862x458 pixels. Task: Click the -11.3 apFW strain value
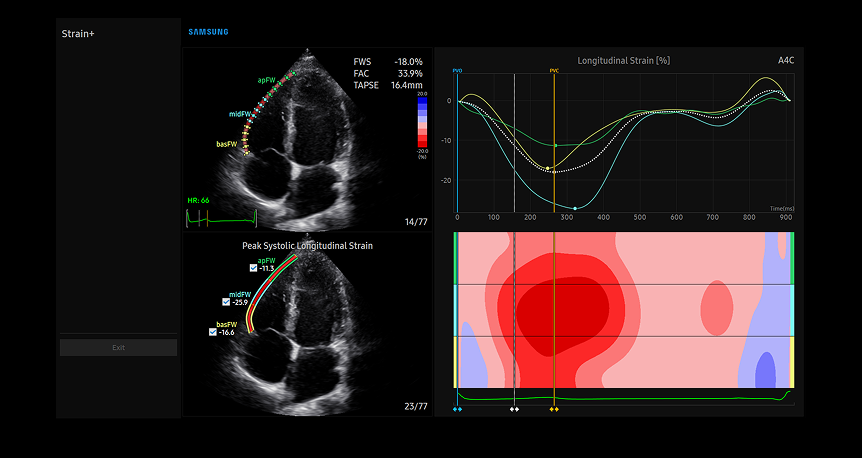[x=267, y=268]
